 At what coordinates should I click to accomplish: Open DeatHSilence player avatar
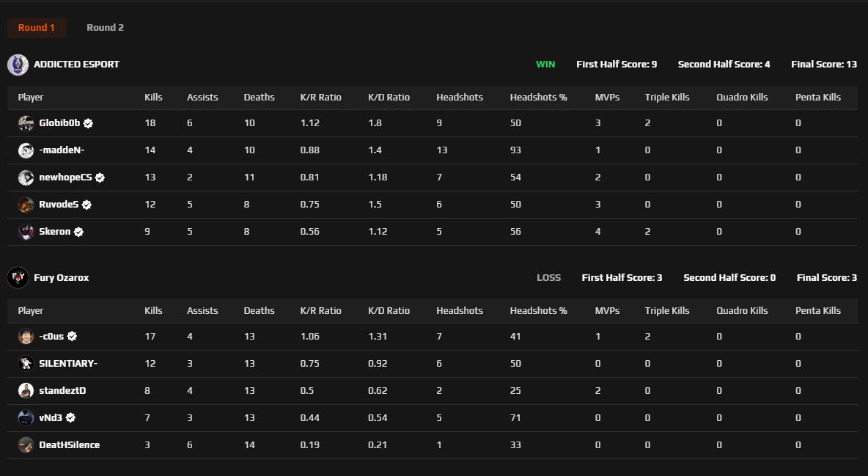pyautogui.click(x=26, y=445)
